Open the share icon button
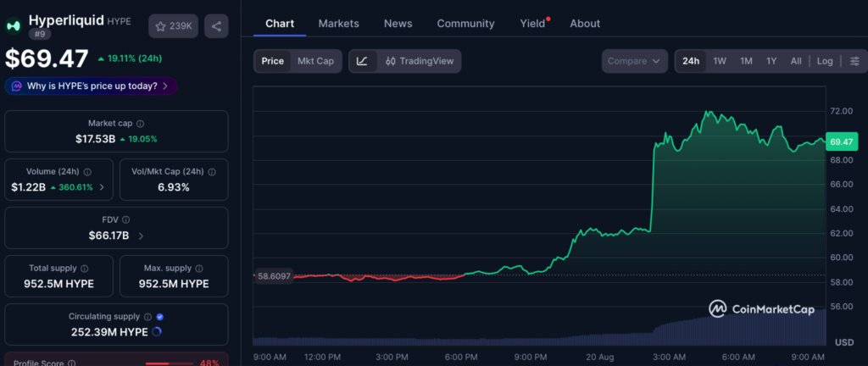The width and height of the screenshot is (868, 366). click(216, 26)
